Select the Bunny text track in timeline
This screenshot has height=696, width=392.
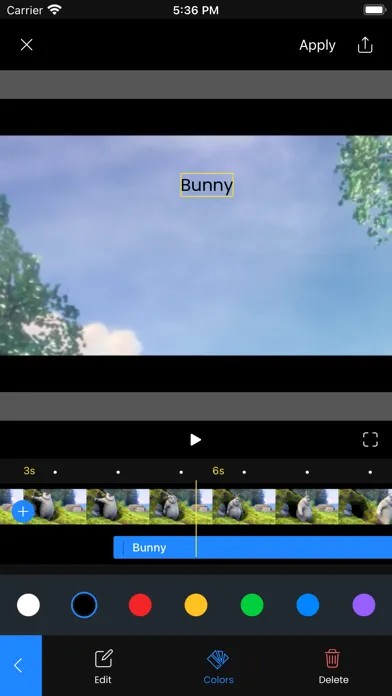point(253,547)
